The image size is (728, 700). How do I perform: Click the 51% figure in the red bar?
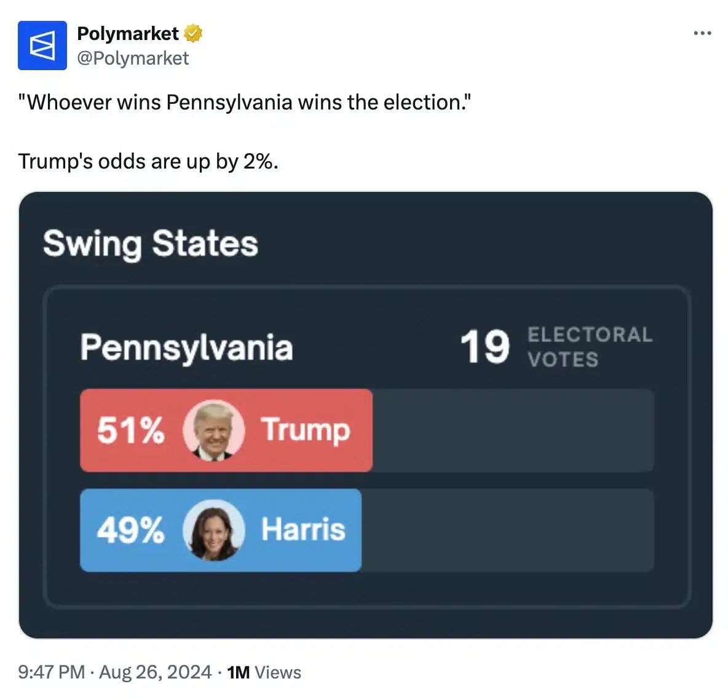pyautogui.click(x=131, y=431)
